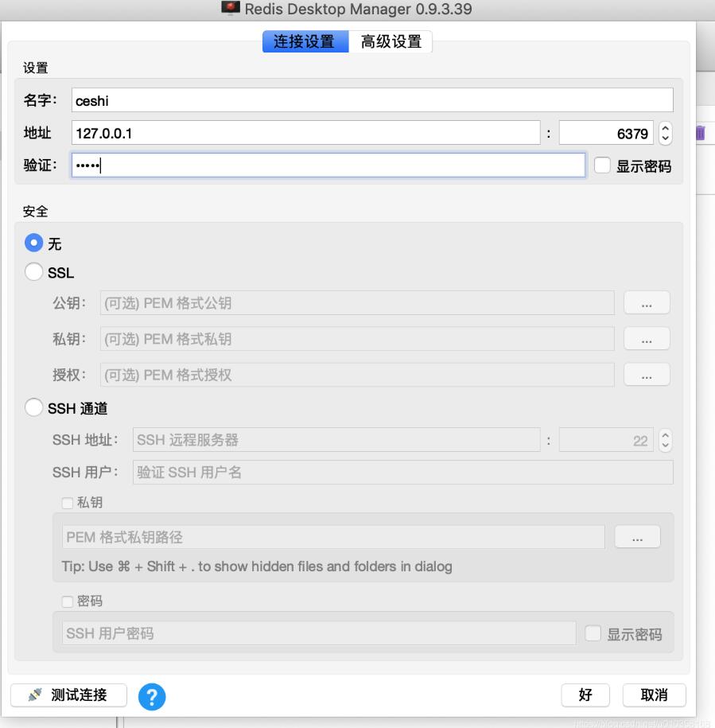
Task: Browse for SSL private key file
Action: [x=647, y=339]
